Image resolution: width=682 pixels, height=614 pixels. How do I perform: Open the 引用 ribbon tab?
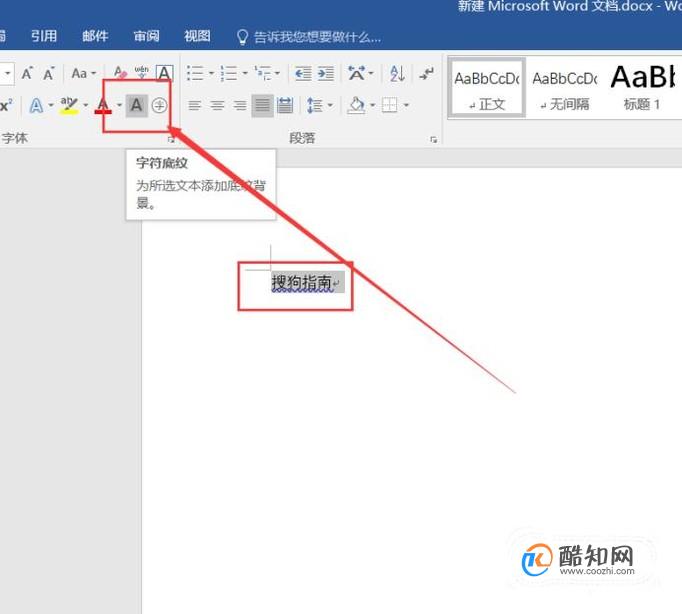(x=44, y=36)
